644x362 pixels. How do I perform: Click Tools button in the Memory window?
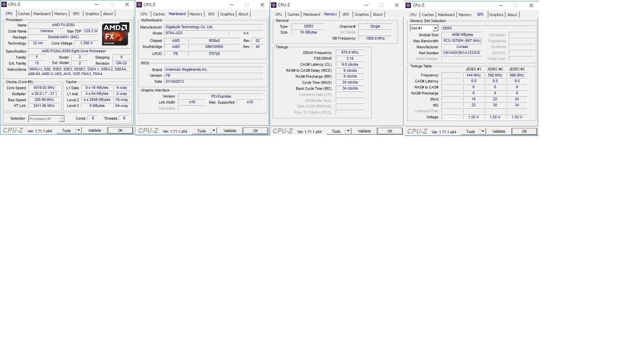point(336,131)
